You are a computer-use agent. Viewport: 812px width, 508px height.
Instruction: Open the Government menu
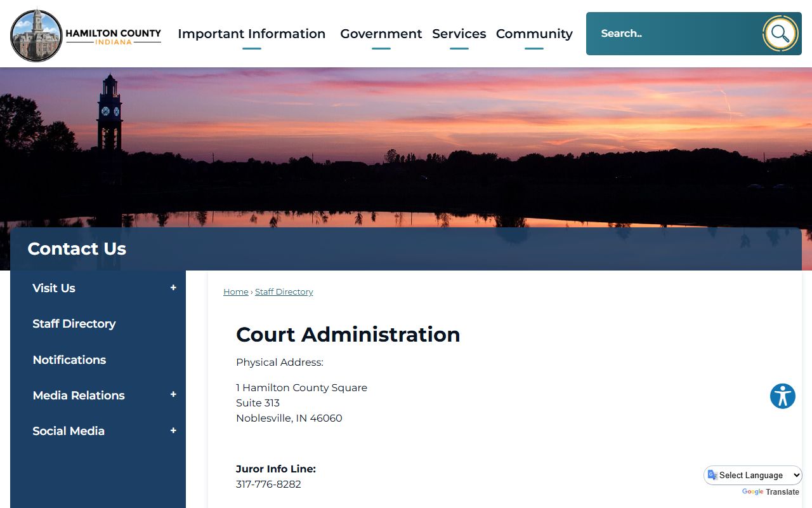click(x=381, y=34)
